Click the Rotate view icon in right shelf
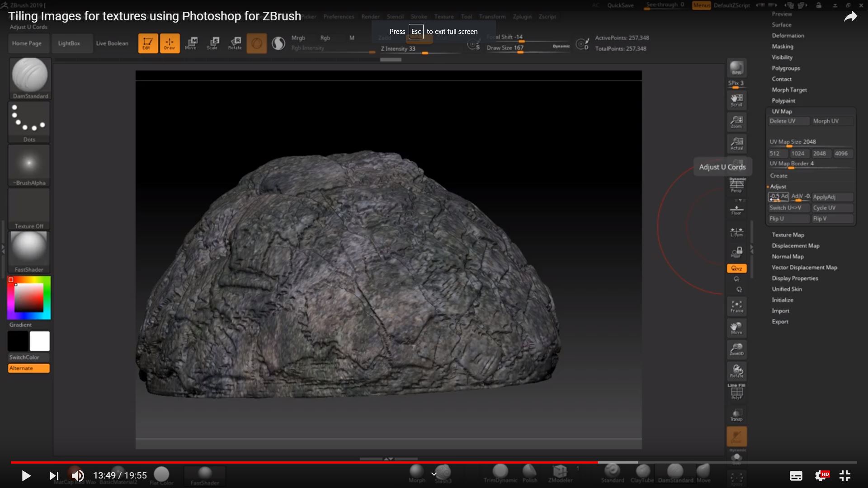This screenshot has height=488, width=868. click(x=736, y=371)
